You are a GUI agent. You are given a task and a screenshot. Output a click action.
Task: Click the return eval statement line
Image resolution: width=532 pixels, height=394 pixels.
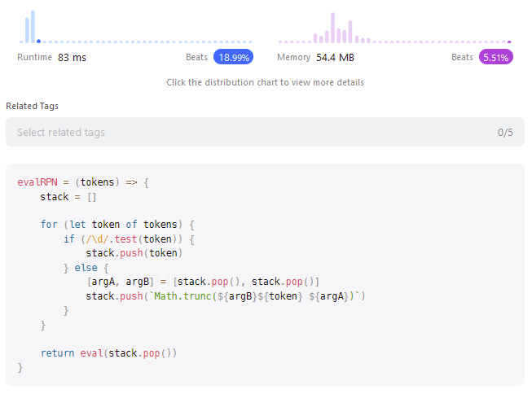point(108,353)
